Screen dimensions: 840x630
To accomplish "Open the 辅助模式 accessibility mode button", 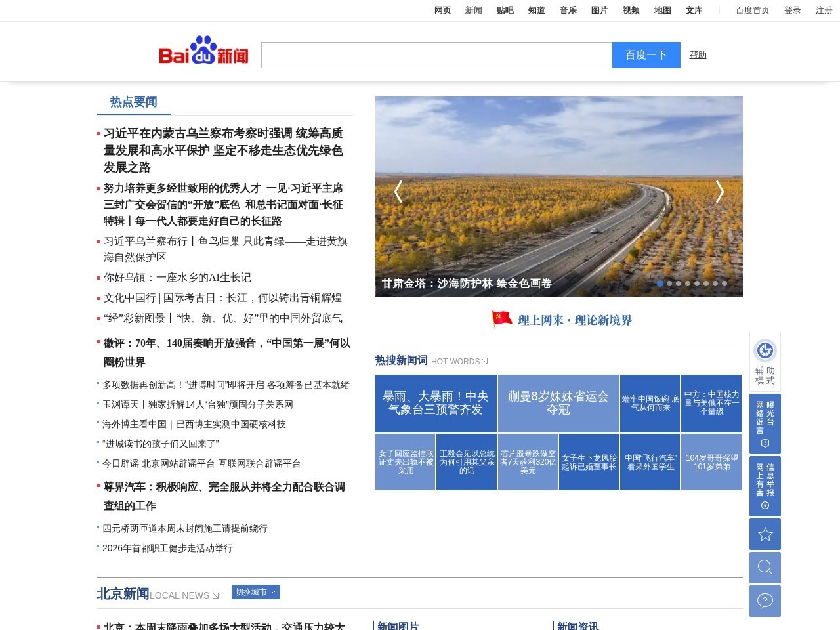I will (765, 362).
